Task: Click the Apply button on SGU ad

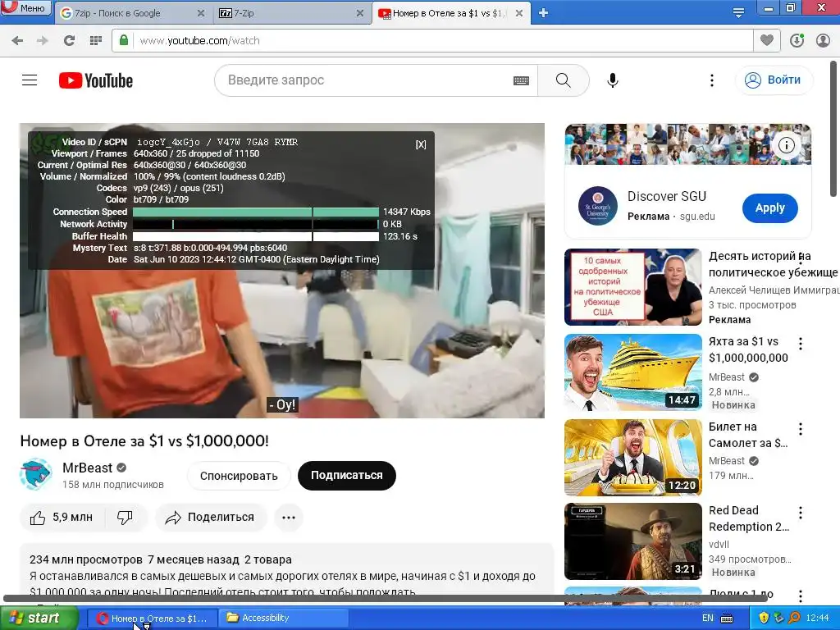Action: (769, 208)
